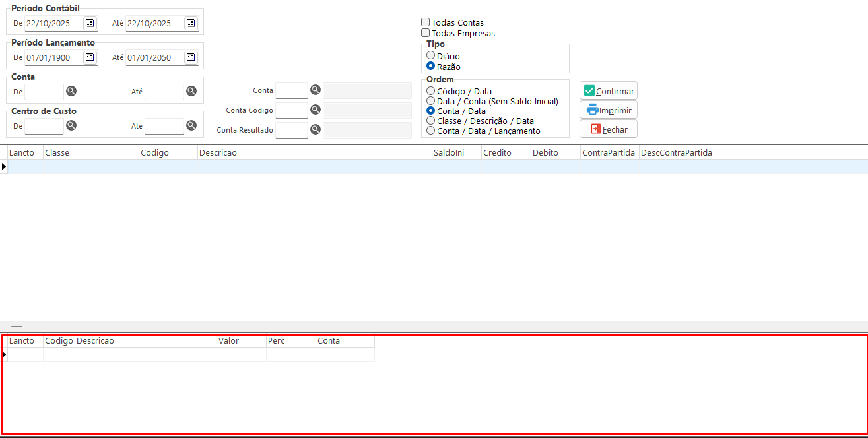Click the Fechar button
Screen dimensions: 868x438
(x=609, y=129)
